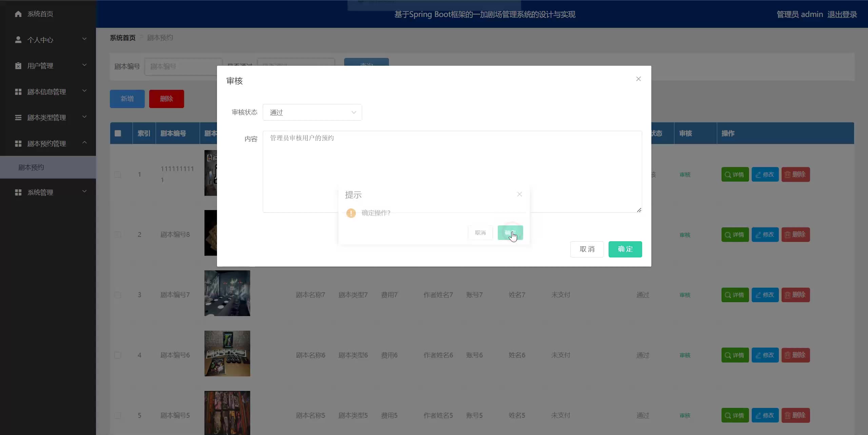Image resolution: width=868 pixels, height=435 pixels.
Task: Open the 审核状态 dropdown showing 通过
Action: pos(312,112)
